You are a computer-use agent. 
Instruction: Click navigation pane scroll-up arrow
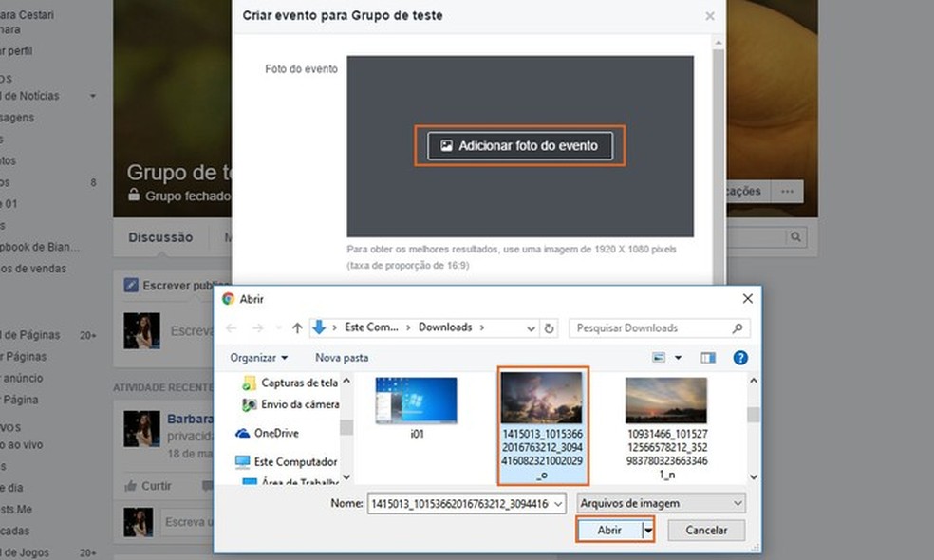[346, 380]
